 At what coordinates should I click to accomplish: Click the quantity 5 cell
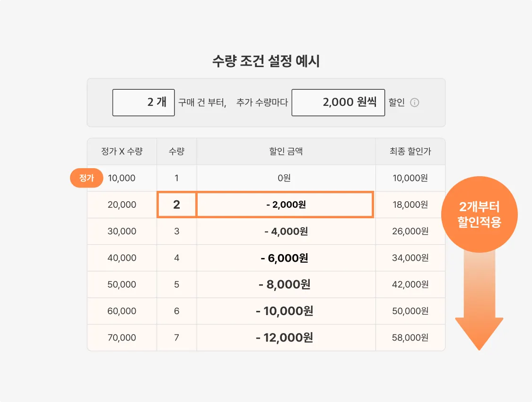click(x=177, y=284)
